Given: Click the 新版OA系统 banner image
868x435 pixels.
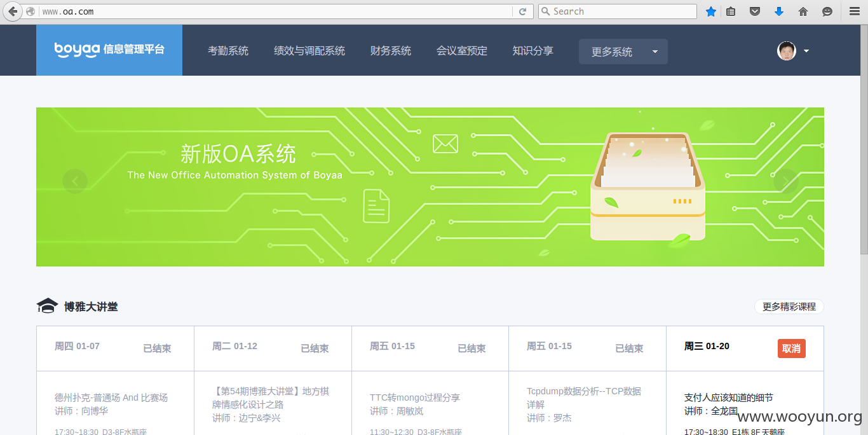Looking at the screenshot, I should coord(430,187).
